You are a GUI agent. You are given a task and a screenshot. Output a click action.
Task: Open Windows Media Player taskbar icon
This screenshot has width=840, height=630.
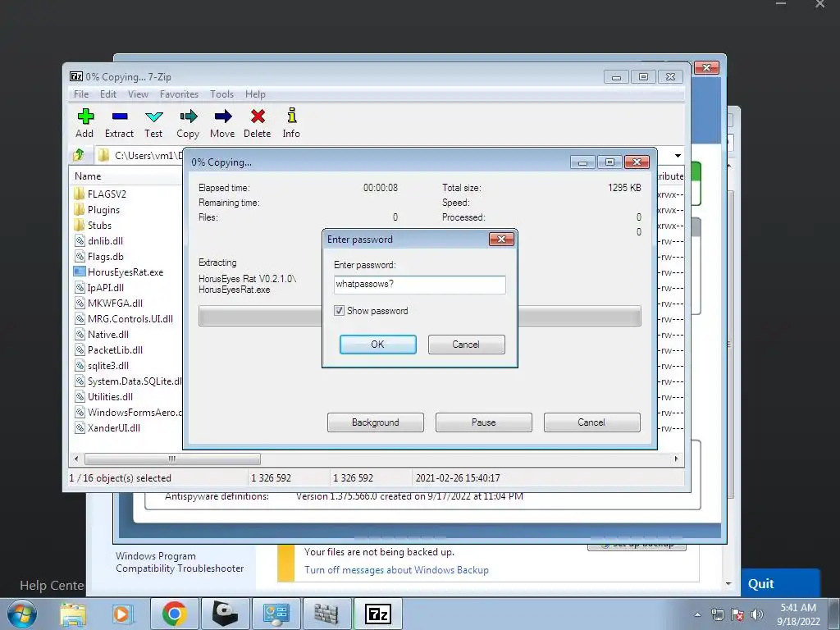[x=122, y=614]
